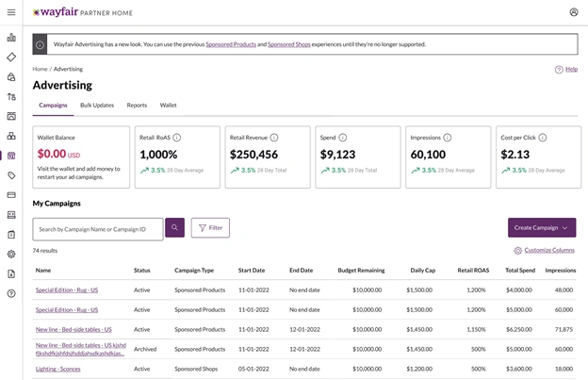Open the archived Bed-side tables kjshd campaign
The height and width of the screenshot is (380, 588).
pyautogui.click(x=81, y=349)
